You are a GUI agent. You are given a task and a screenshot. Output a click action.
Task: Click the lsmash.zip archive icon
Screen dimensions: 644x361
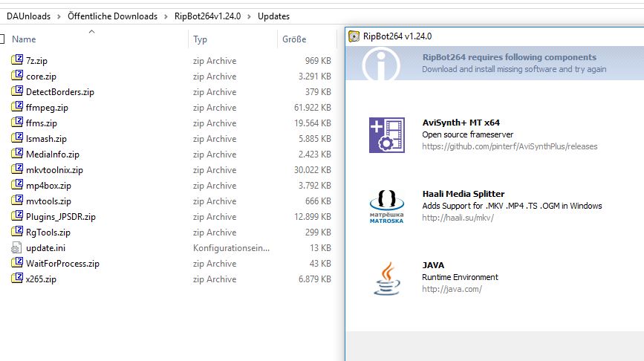[17, 138]
